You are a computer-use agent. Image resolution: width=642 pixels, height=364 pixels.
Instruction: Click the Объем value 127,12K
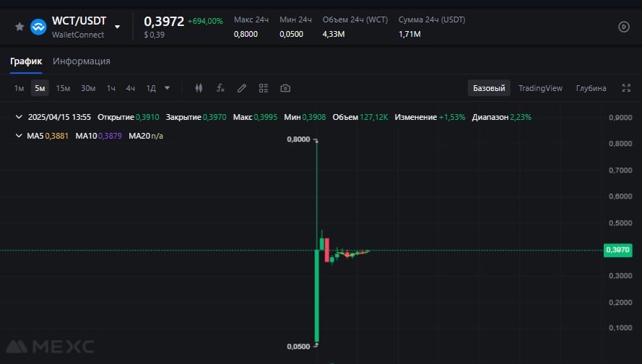(374, 117)
